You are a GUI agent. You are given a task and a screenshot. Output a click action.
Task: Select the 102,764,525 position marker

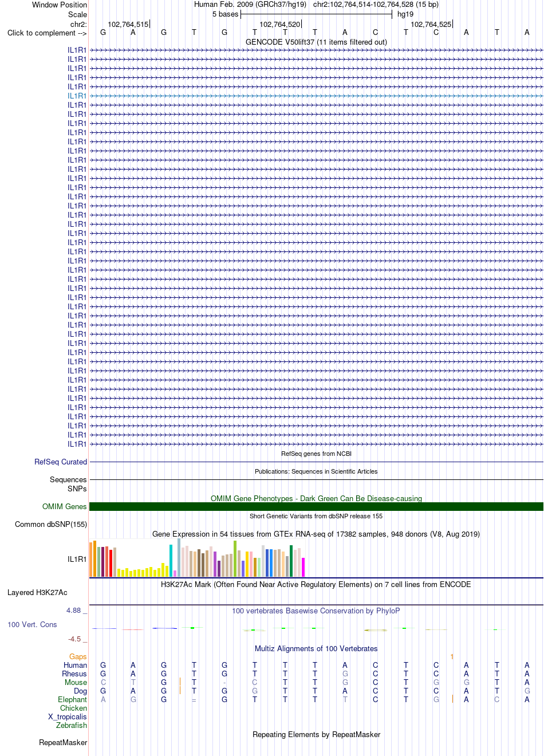(x=431, y=25)
